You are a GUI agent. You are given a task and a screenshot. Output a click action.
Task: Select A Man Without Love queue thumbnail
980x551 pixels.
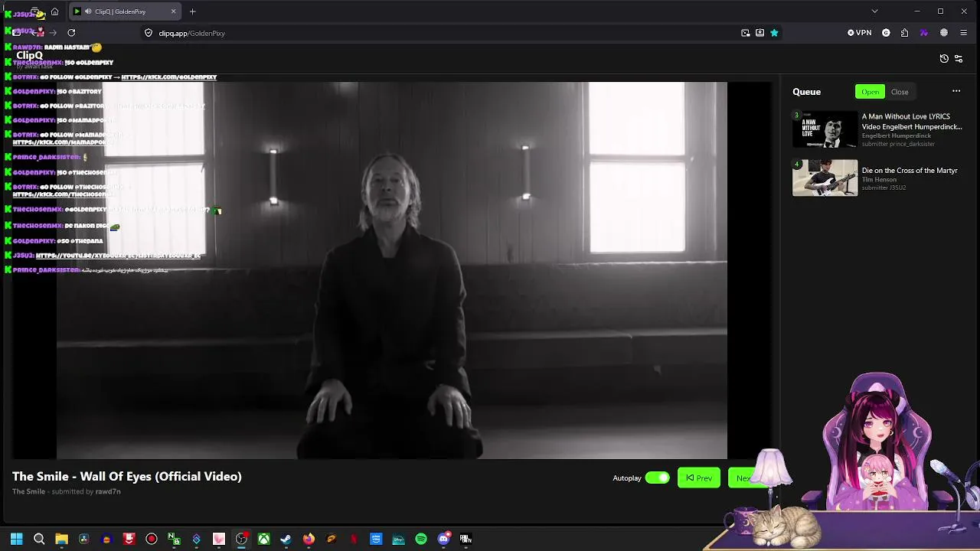825,129
